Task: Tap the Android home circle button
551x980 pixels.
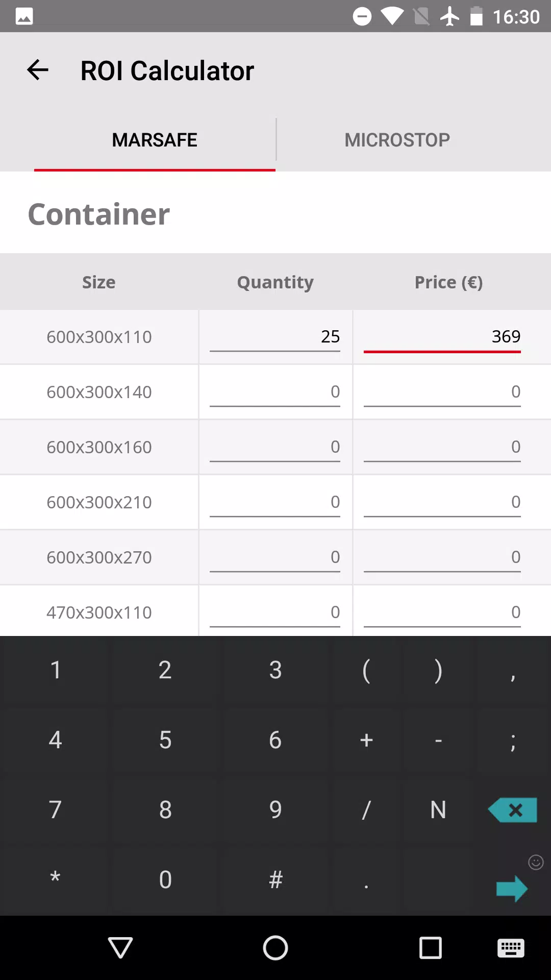Action: [x=275, y=948]
